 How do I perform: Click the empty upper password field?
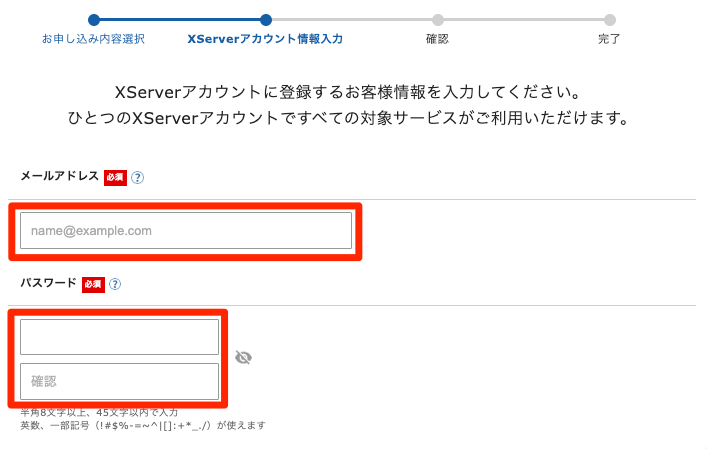[x=119, y=337]
